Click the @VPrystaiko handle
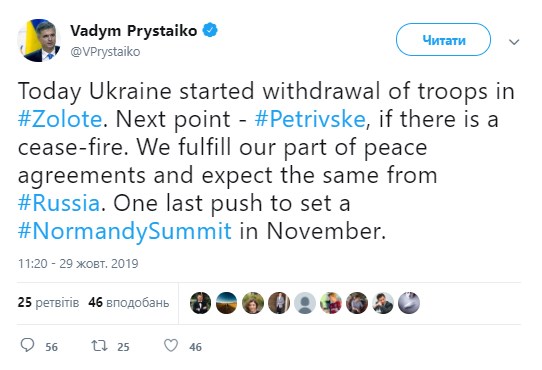This screenshot has height=370, width=542. (x=105, y=52)
